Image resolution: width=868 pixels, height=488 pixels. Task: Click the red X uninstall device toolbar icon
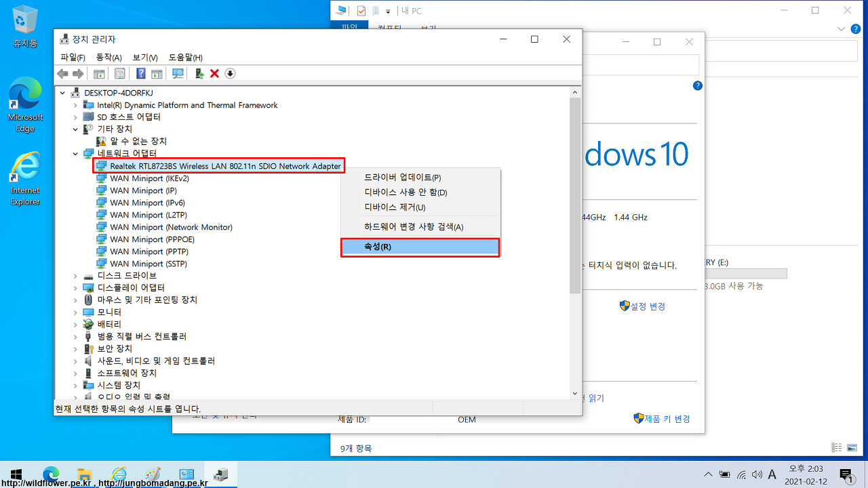pyautogui.click(x=214, y=73)
